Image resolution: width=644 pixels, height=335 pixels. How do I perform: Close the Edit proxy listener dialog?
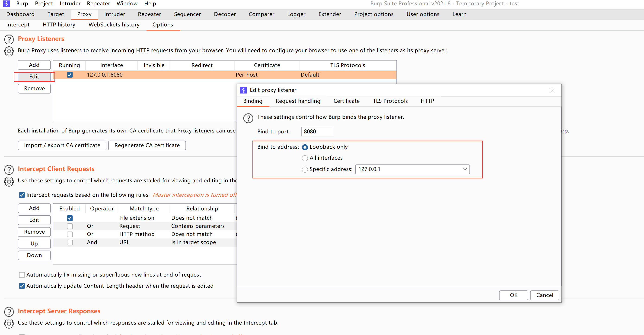(552, 90)
